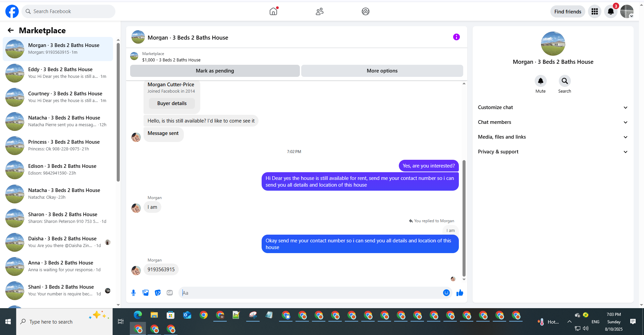Click the taskbar clock 7:03 PM

click(x=613, y=315)
